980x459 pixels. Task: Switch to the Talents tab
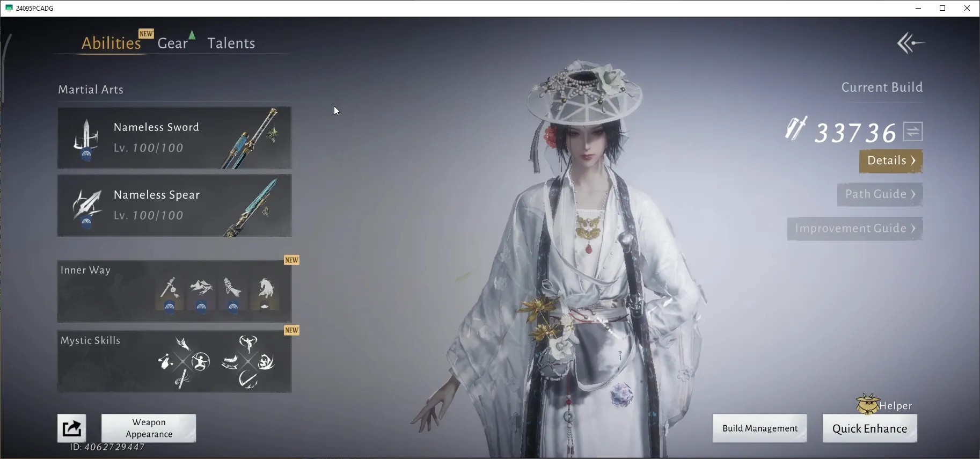click(231, 43)
